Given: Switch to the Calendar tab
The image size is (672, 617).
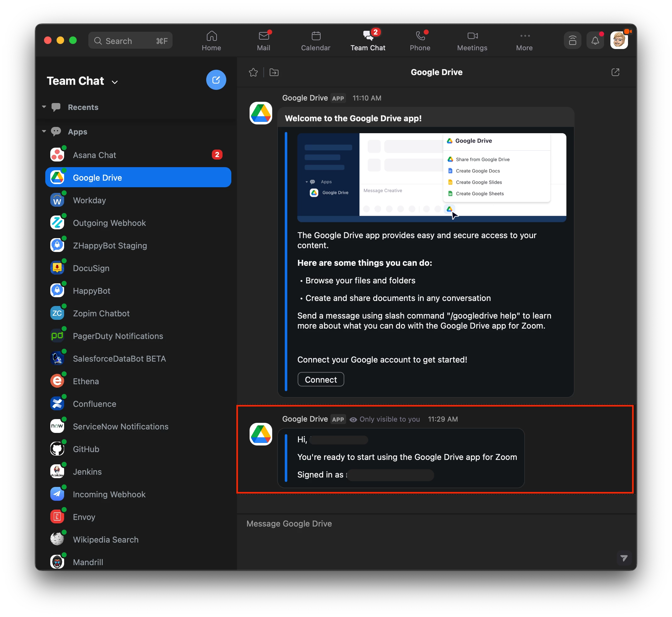Looking at the screenshot, I should [316, 41].
